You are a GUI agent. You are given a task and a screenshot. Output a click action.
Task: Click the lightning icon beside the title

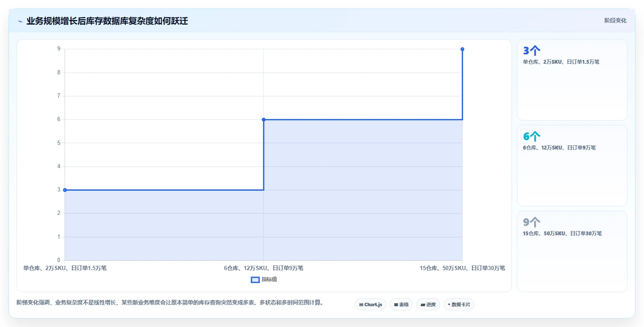[x=20, y=21]
